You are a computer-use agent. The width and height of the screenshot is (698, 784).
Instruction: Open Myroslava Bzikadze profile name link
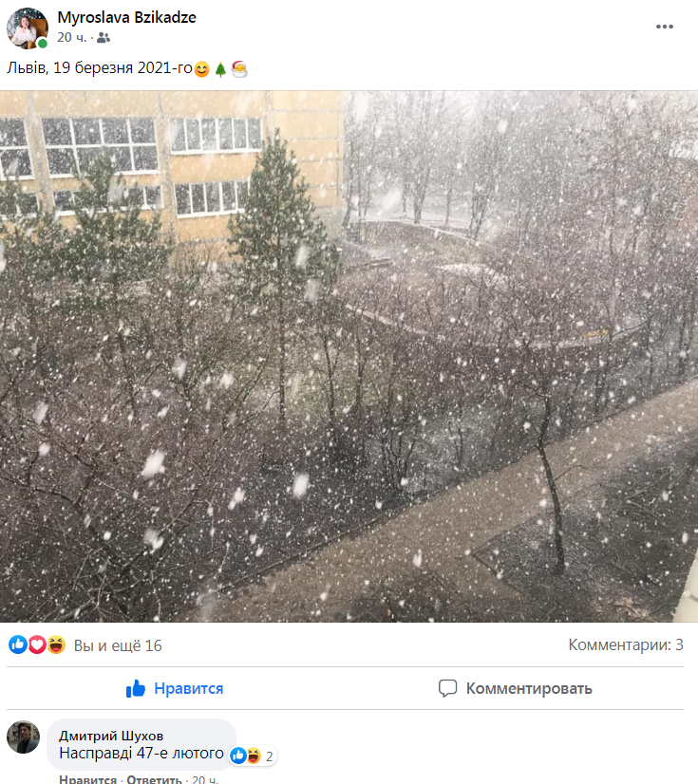coord(126,17)
